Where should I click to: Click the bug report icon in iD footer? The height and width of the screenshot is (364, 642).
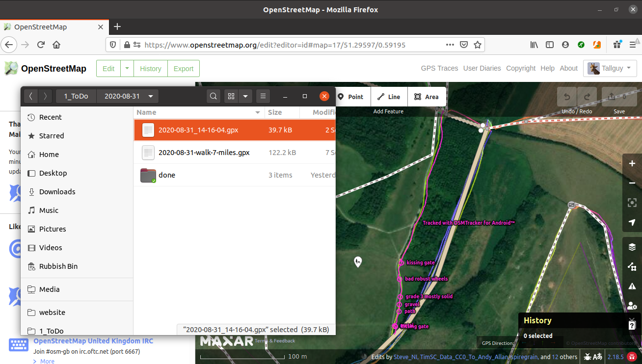tap(588, 357)
